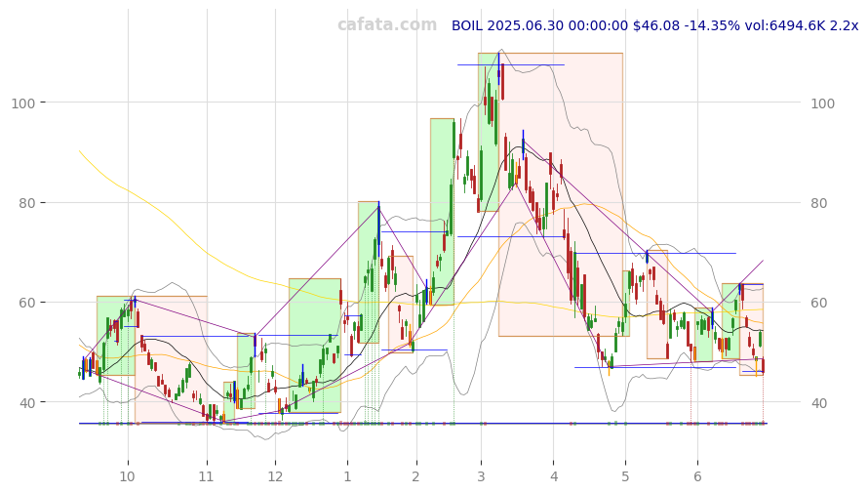Click the right axis label 80
Screen dimensions: 868x493
tap(818, 203)
